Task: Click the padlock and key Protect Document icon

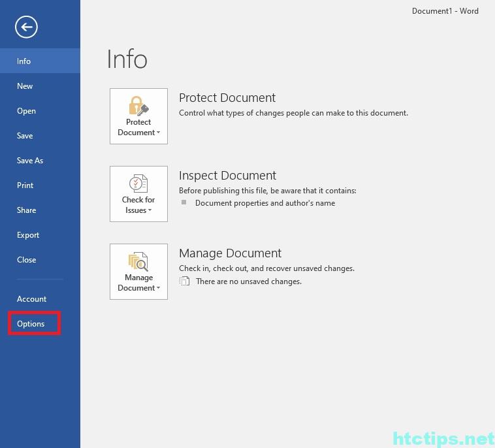Action: pyautogui.click(x=138, y=106)
